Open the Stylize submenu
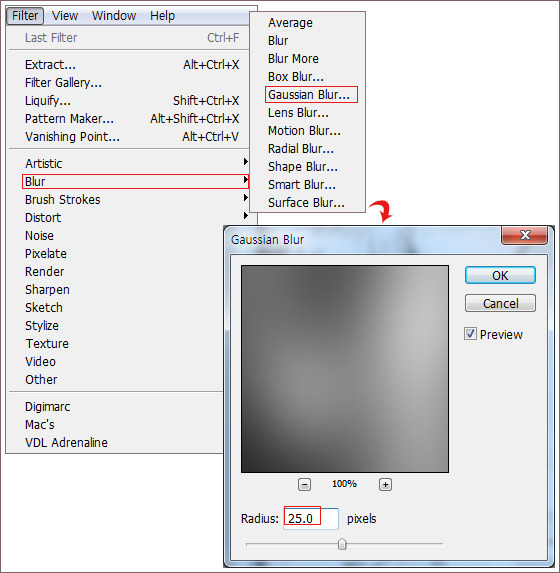This screenshot has height=573, width=560. point(42,326)
